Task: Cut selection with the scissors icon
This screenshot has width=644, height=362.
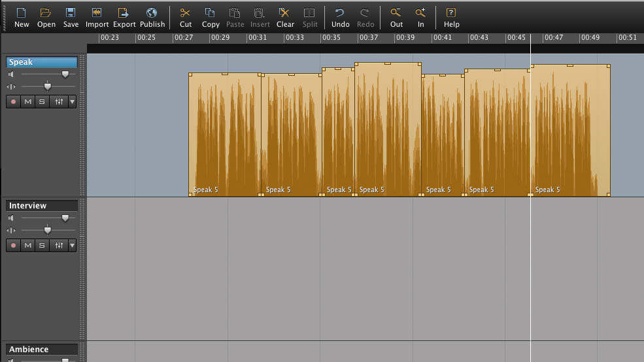Action: [185, 13]
